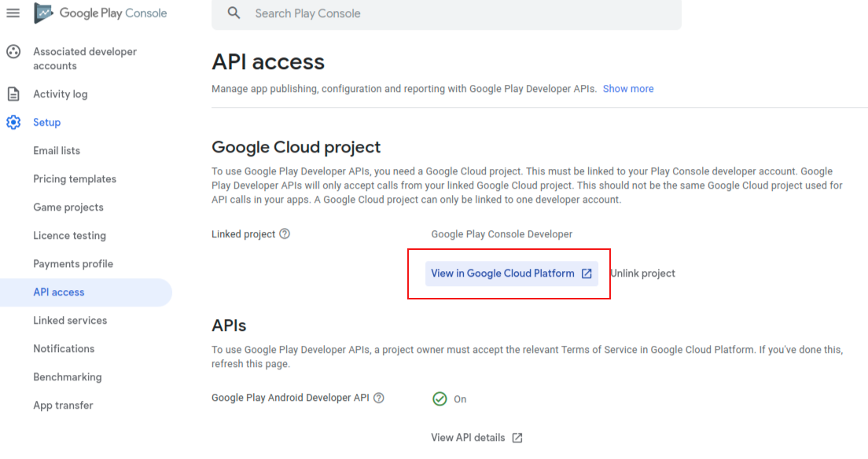Click the Activity log document icon

point(13,94)
